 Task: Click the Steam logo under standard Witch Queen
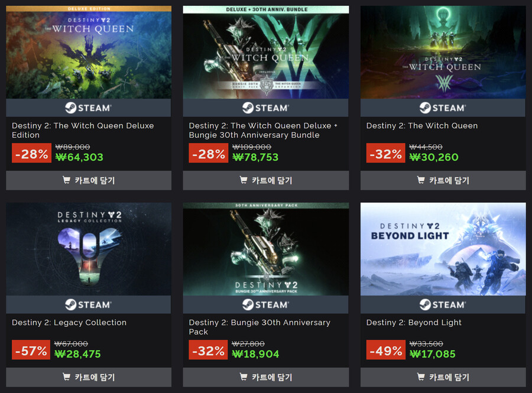pyautogui.click(x=443, y=108)
